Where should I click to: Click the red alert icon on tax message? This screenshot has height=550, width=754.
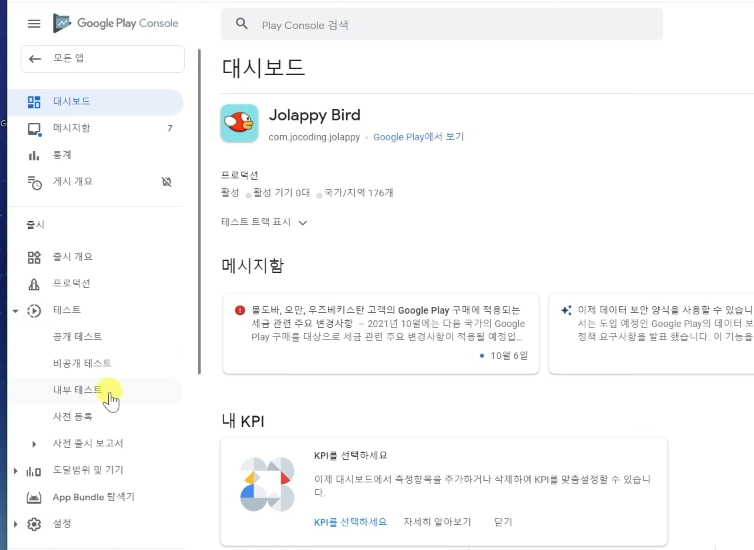point(240,310)
